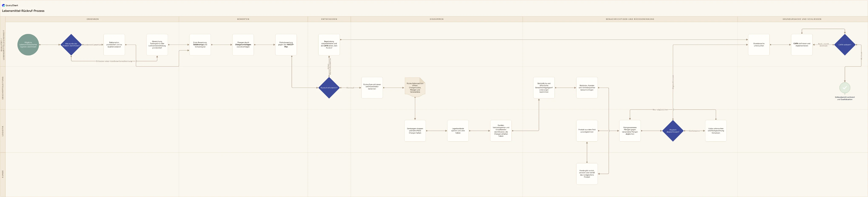Select the green start circle node
This screenshot has height=197, width=868.
(x=28, y=45)
